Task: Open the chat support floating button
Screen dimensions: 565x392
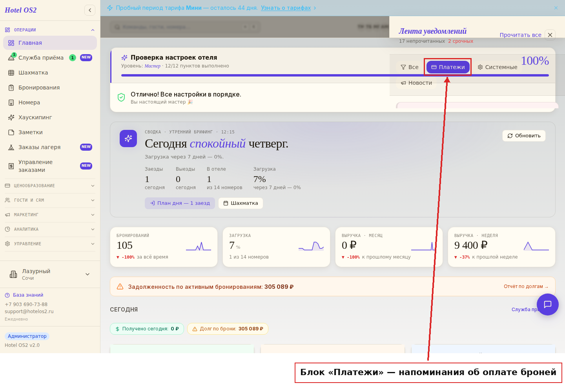Action: click(x=547, y=304)
